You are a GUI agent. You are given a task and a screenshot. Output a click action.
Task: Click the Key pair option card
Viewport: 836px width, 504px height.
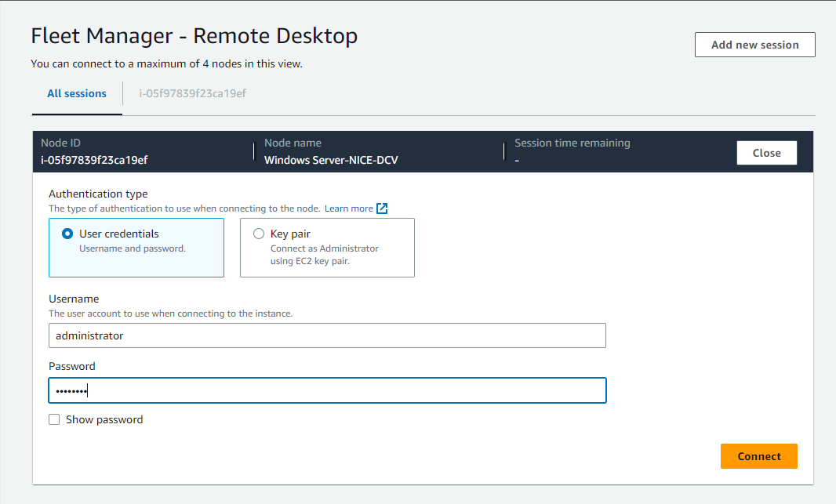(327, 248)
